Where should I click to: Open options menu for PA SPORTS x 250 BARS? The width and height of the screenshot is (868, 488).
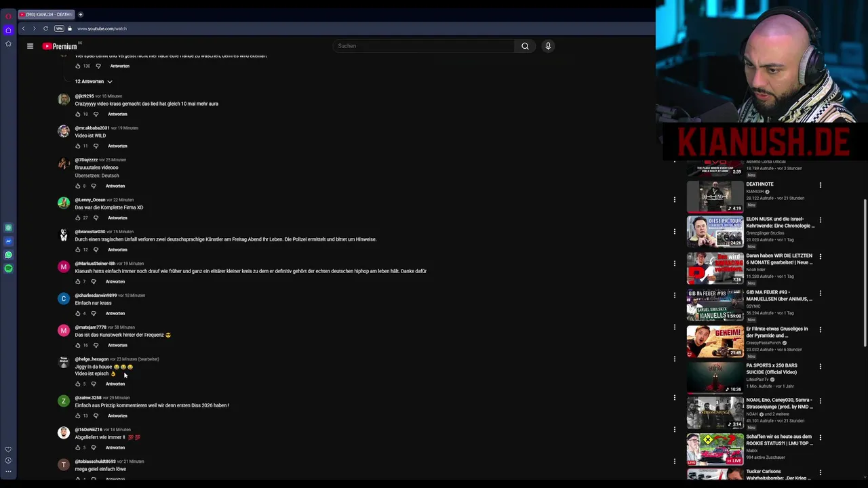coord(820,367)
